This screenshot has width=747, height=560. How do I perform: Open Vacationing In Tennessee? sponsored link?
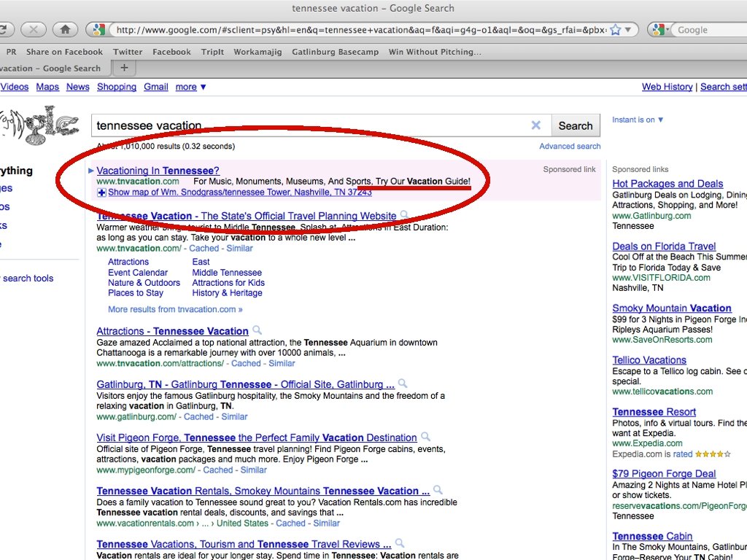158,171
